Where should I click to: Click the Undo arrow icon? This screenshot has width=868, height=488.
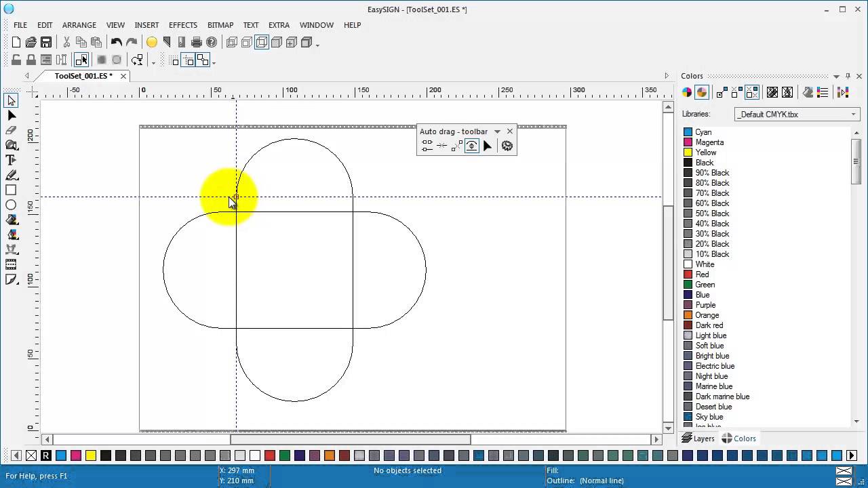coord(116,43)
